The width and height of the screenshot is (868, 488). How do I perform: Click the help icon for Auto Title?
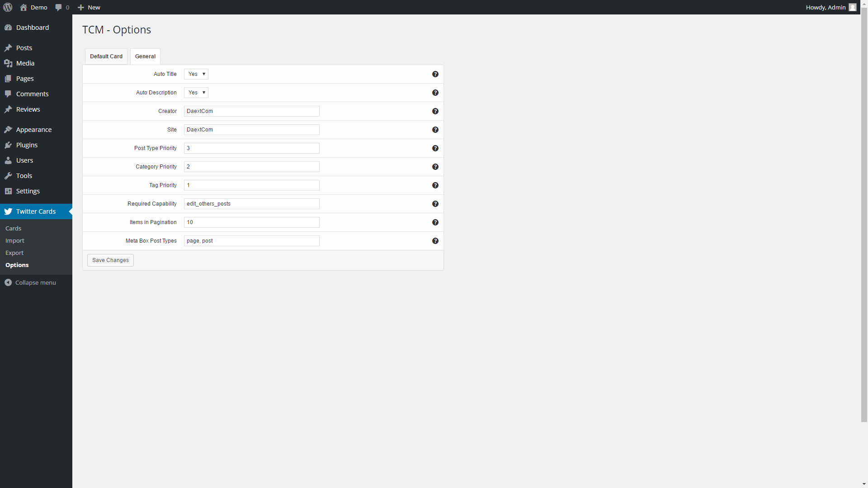(x=435, y=74)
